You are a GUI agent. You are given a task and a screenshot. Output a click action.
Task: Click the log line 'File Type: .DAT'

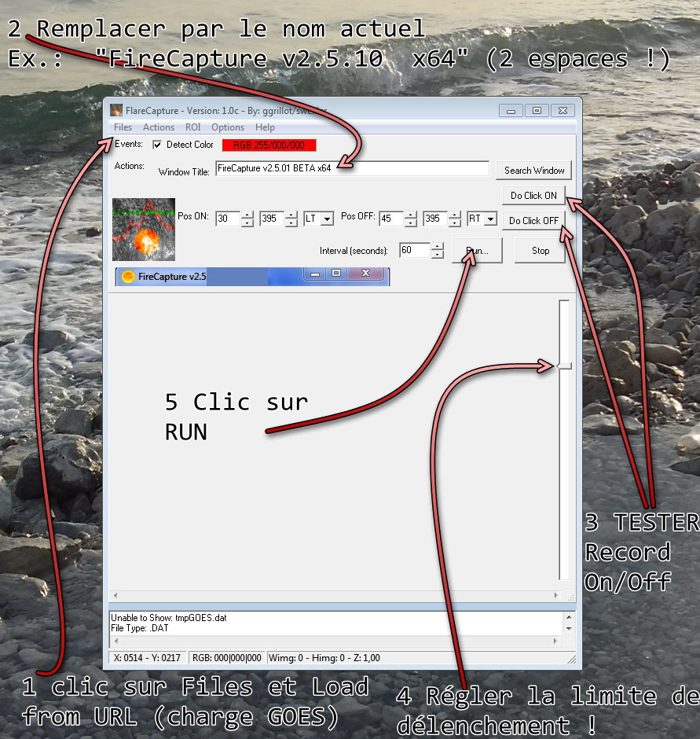click(139, 628)
